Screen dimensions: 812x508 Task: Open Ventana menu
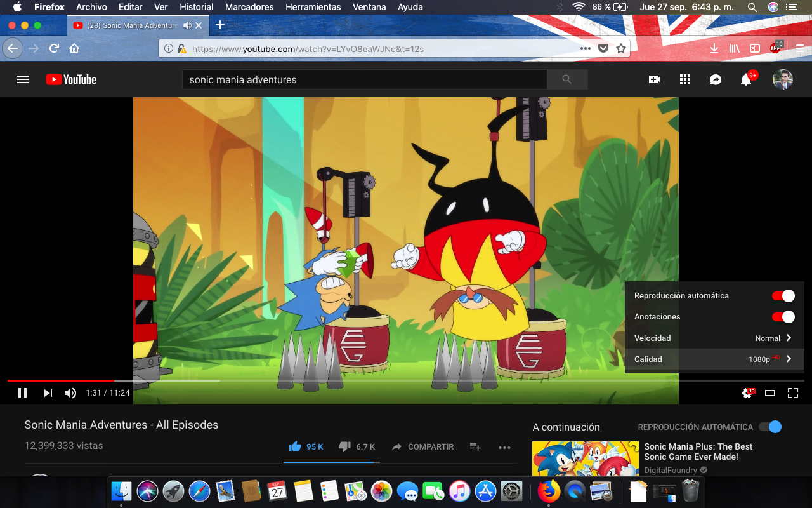click(369, 7)
